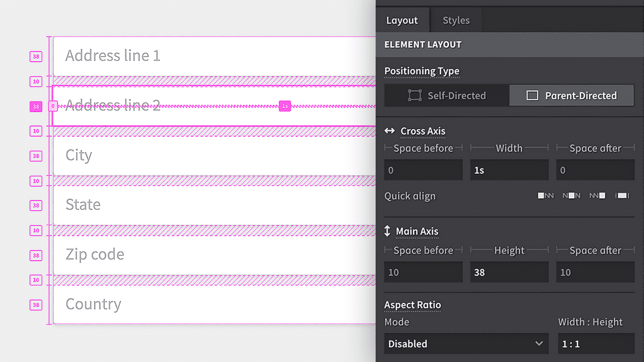Viewport: 644px width, 362px height.
Task: Enable Parent-Directed positioning
Action: click(x=572, y=95)
